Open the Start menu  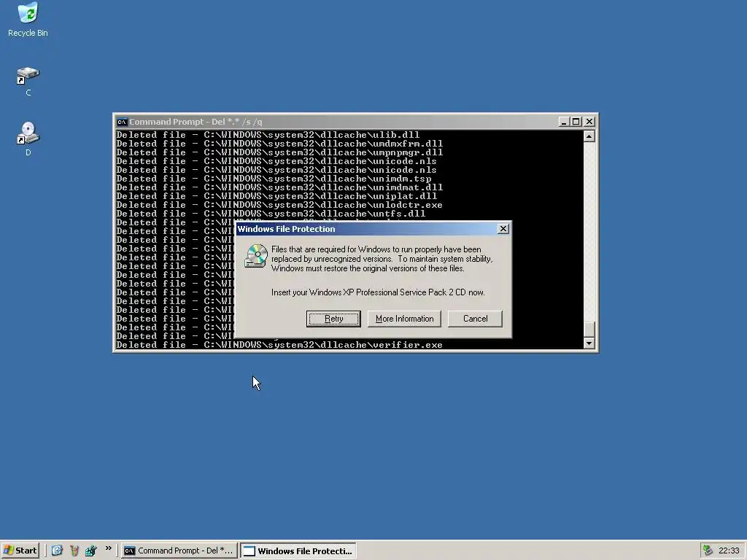pos(20,551)
